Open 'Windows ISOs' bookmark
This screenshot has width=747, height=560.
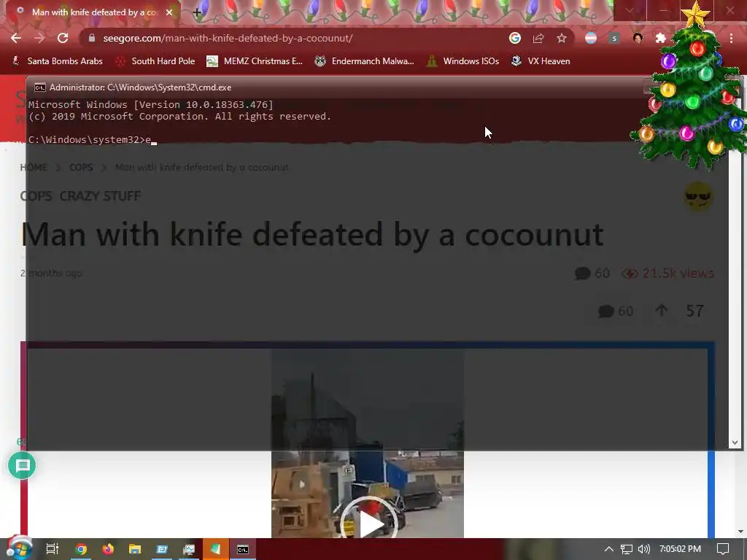click(x=463, y=61)
